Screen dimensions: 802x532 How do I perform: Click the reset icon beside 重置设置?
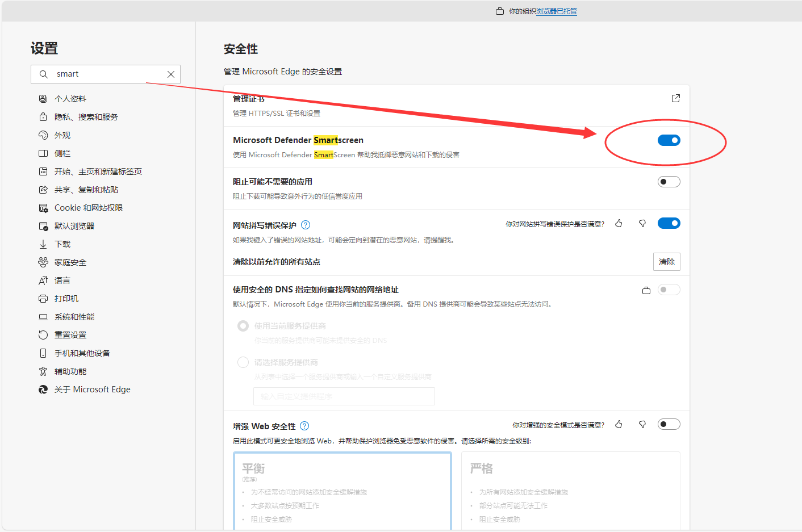[43, 335]
